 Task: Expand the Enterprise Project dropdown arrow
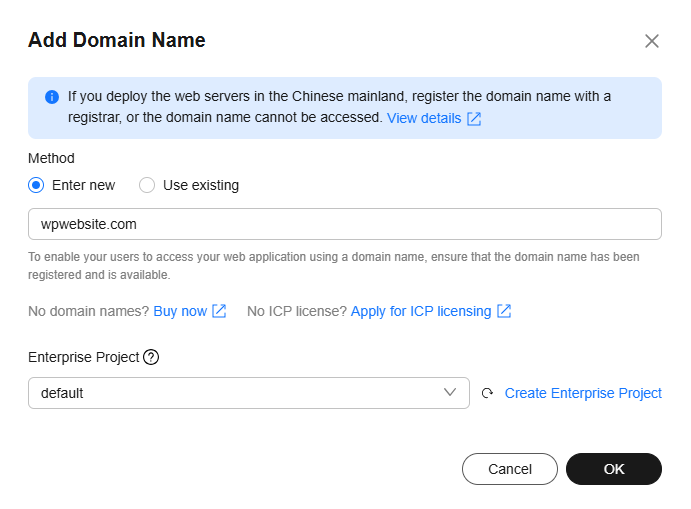[x=450, y=392]
